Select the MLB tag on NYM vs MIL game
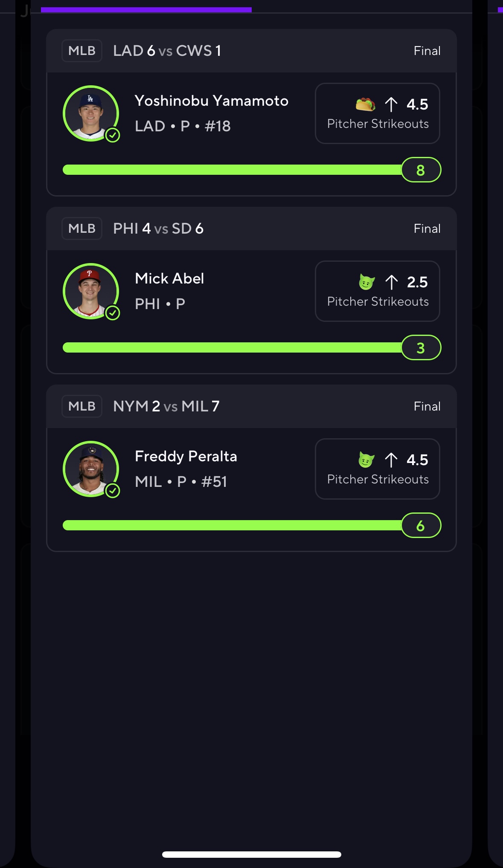This screenshot has width=503, height=868. pos(82,406)
